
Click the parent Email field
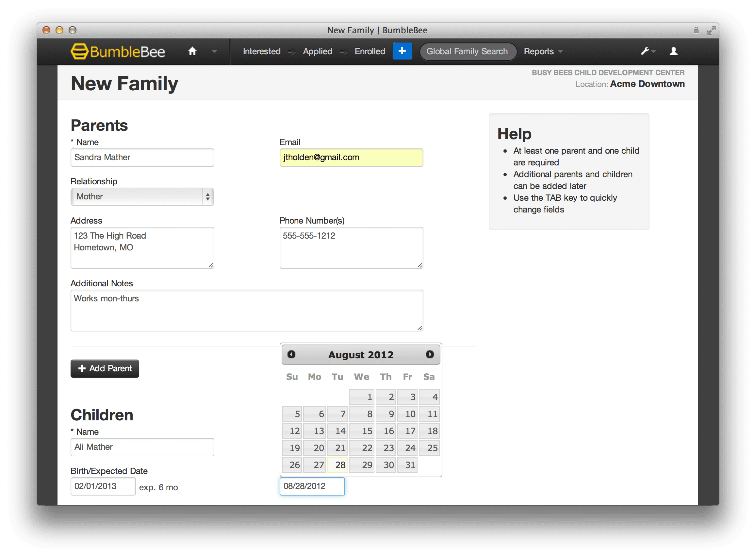click(x=351, y=158)
